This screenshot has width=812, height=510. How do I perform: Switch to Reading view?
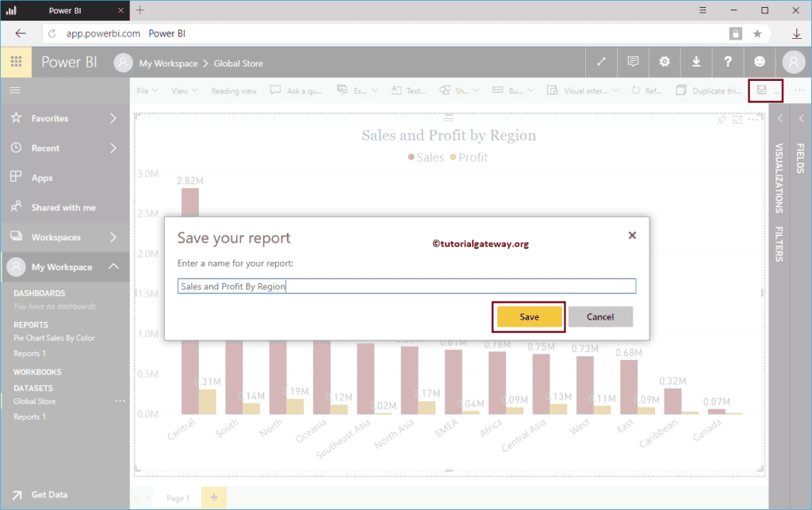click(234, 90)
